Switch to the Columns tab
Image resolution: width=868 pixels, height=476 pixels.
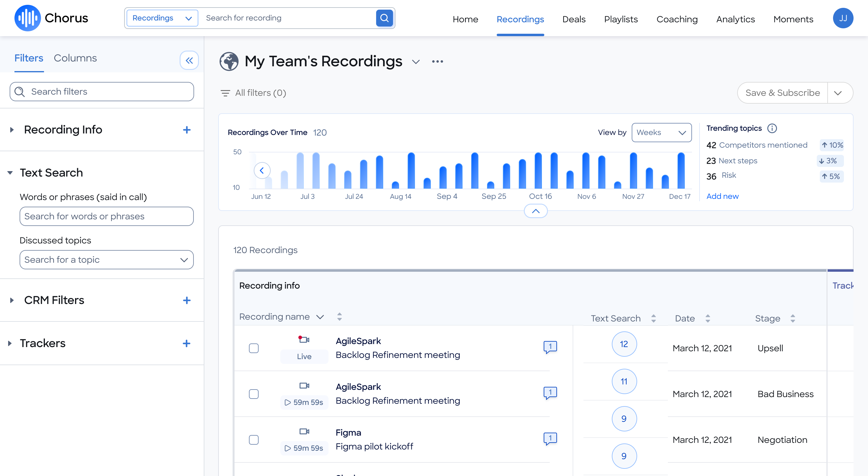[75, 58]
